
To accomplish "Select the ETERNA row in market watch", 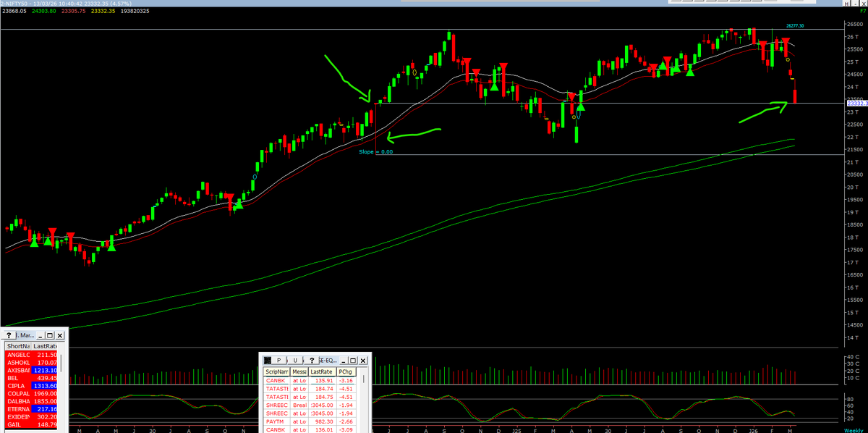I will (x=32, y=409).
